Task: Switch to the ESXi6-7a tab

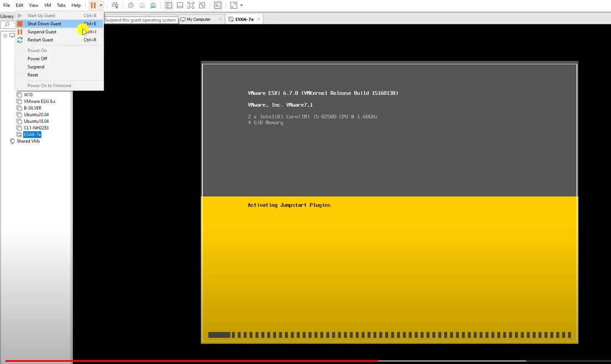Action: click(x=244, y=19)
